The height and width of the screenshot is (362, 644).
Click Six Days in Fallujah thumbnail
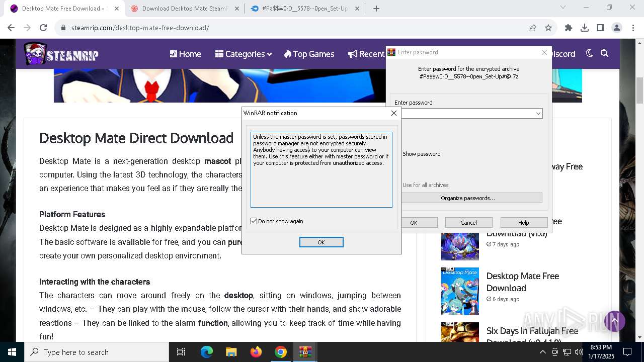(460, 332)
